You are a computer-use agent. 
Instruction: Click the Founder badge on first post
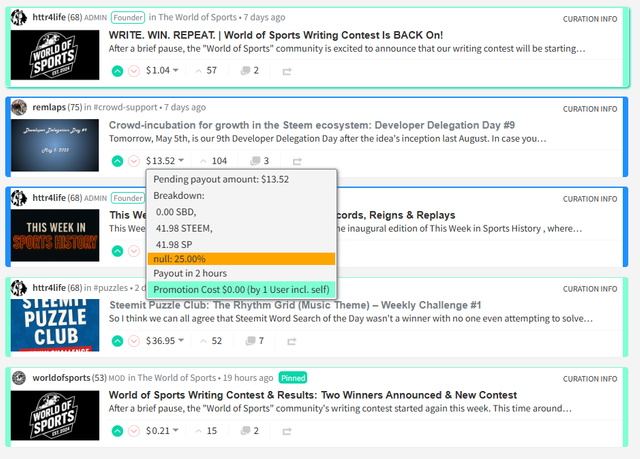click(x=128, y=18)
